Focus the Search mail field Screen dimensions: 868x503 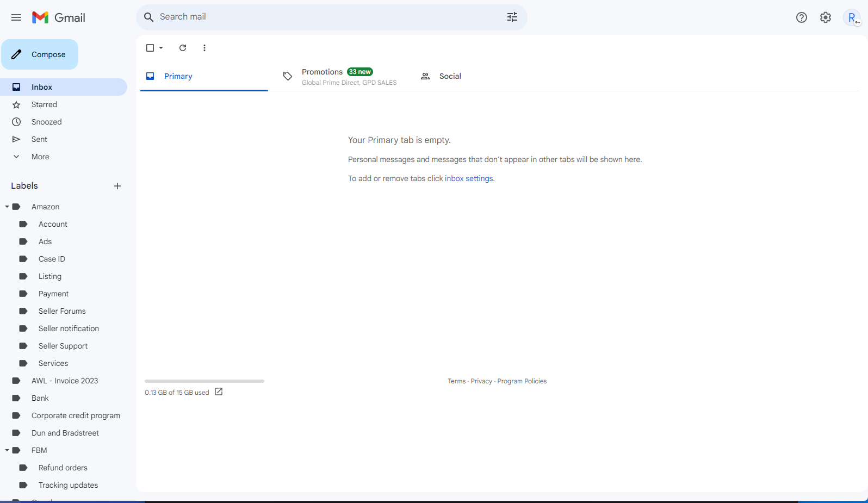(330, 17)
